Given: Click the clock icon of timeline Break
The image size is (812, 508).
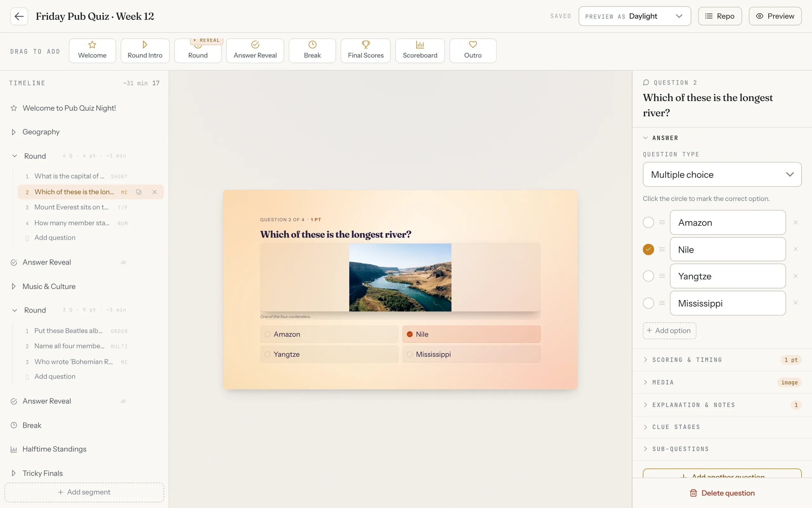Looking at the screenshot, I should pos(14,425).
